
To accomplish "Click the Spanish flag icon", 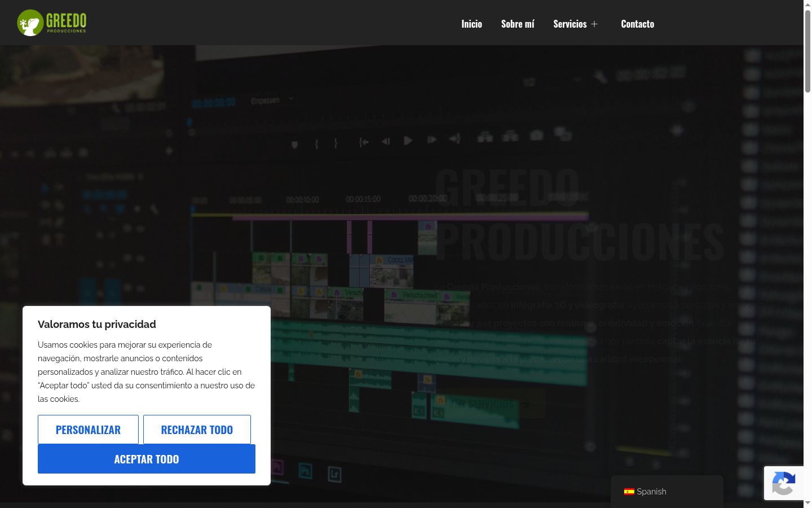I will click(629, 492).
